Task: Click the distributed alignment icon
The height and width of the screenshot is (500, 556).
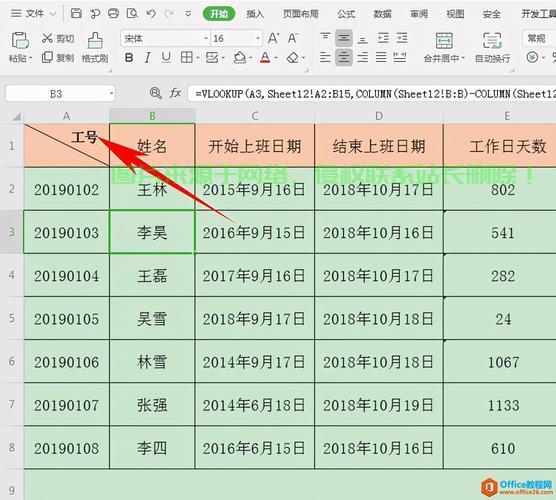Action: pos(400,57)
